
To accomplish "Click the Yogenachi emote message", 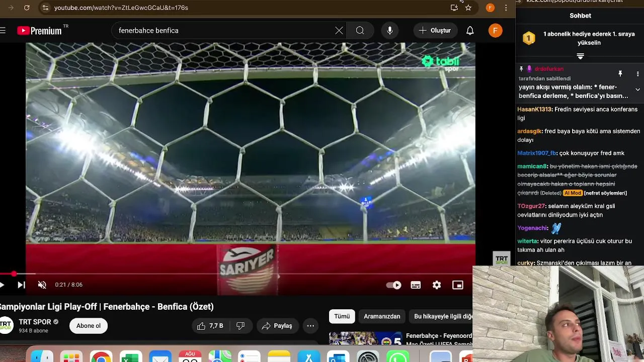I will coord(556,228).
